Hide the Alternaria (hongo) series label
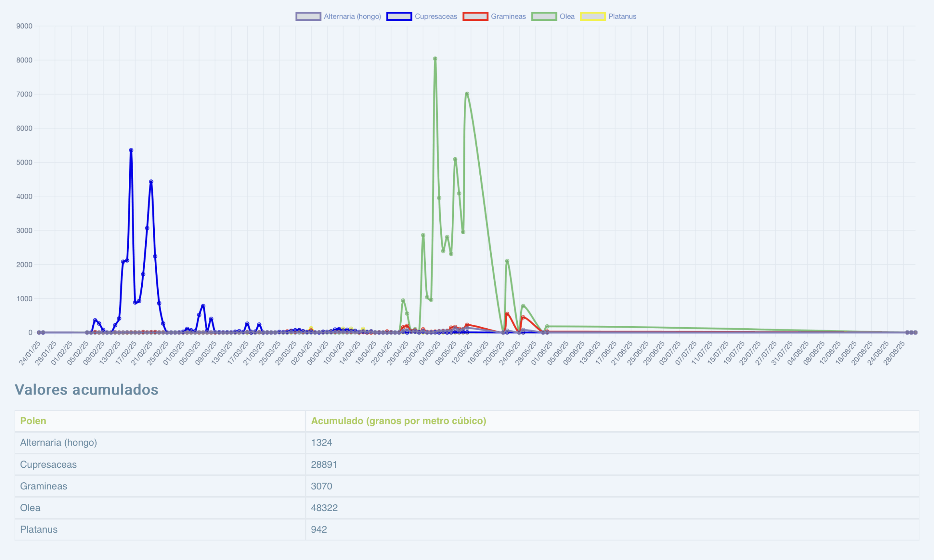Image resolution: width=934 pixels, height=560 pixels. click(x=352, y=16)
